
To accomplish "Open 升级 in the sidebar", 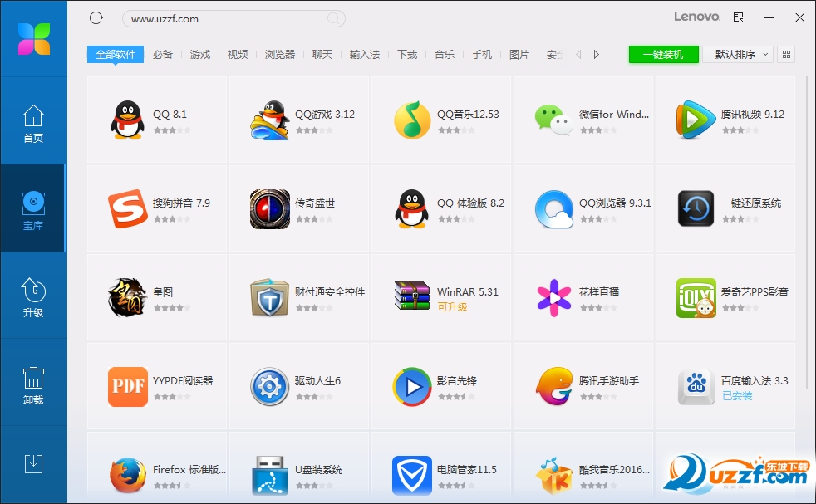I will (x=33, y=298).
